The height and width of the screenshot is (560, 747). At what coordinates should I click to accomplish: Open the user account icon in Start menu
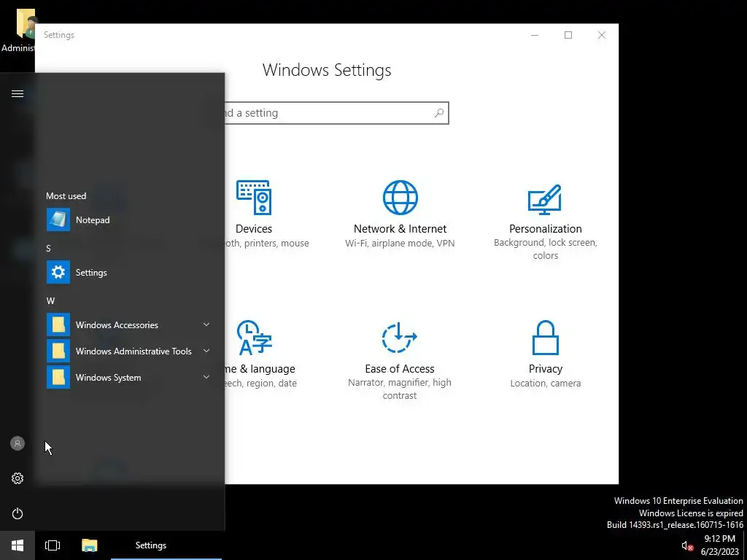(18, 443)
